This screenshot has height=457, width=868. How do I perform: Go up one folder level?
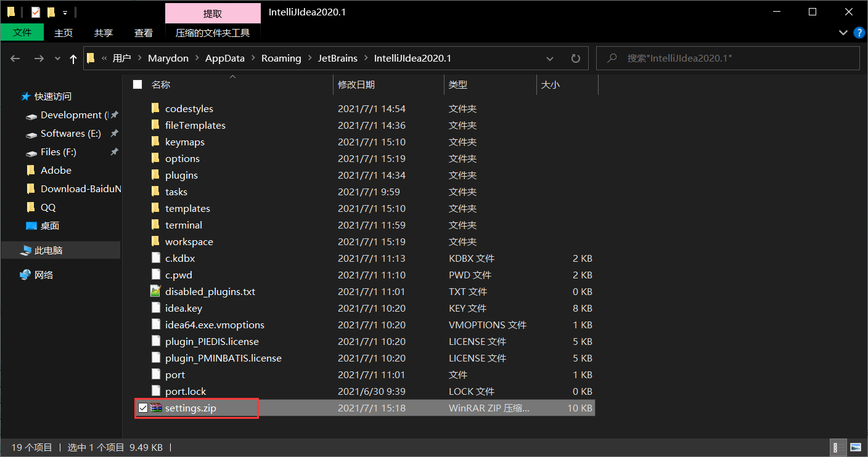tap(73, 59)
